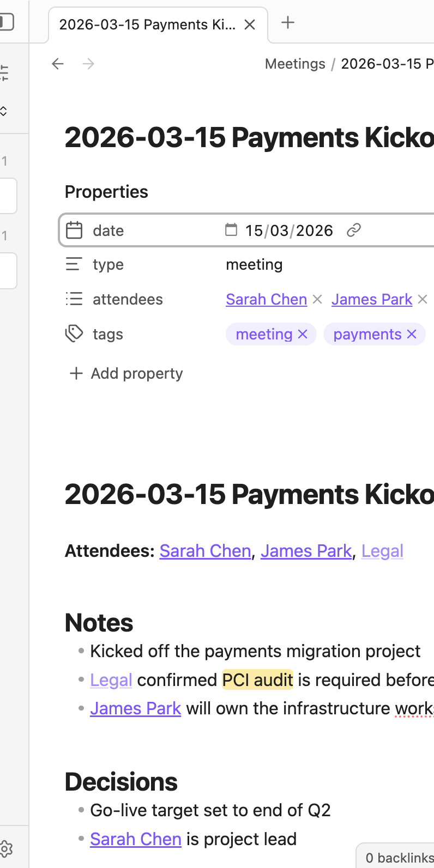
Task: Click the date property name label
Action: point(108,230)
